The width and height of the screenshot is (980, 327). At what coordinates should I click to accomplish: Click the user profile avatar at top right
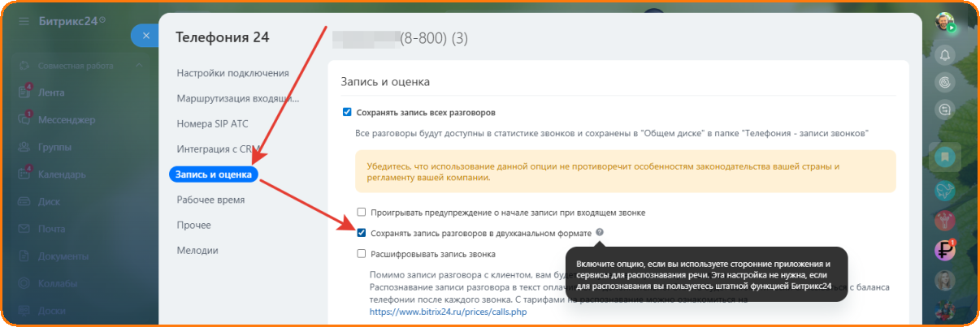pyautogui.click(x=943, y=22)
